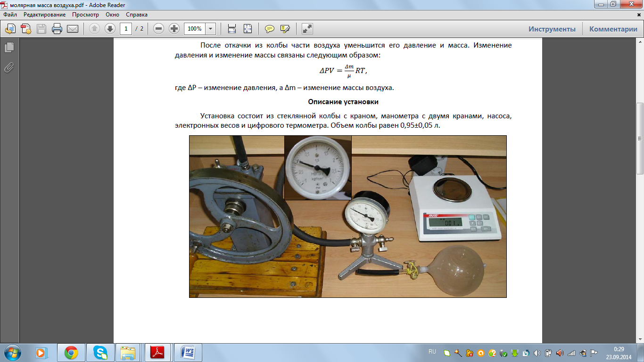
Task: Click the Save floppy disk icon
Action: 41,29
